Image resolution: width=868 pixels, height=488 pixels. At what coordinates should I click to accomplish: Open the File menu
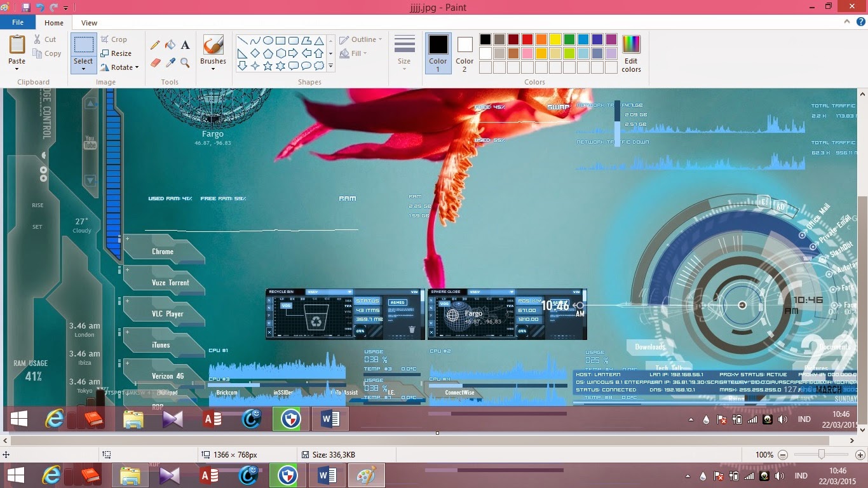pos(18,22)
